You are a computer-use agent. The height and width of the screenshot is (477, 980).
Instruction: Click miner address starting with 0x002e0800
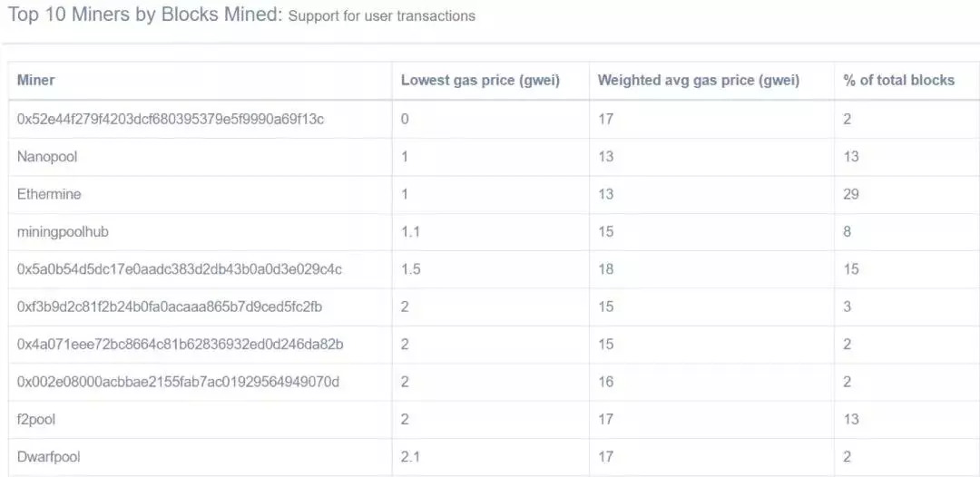[x=178, y=382]
